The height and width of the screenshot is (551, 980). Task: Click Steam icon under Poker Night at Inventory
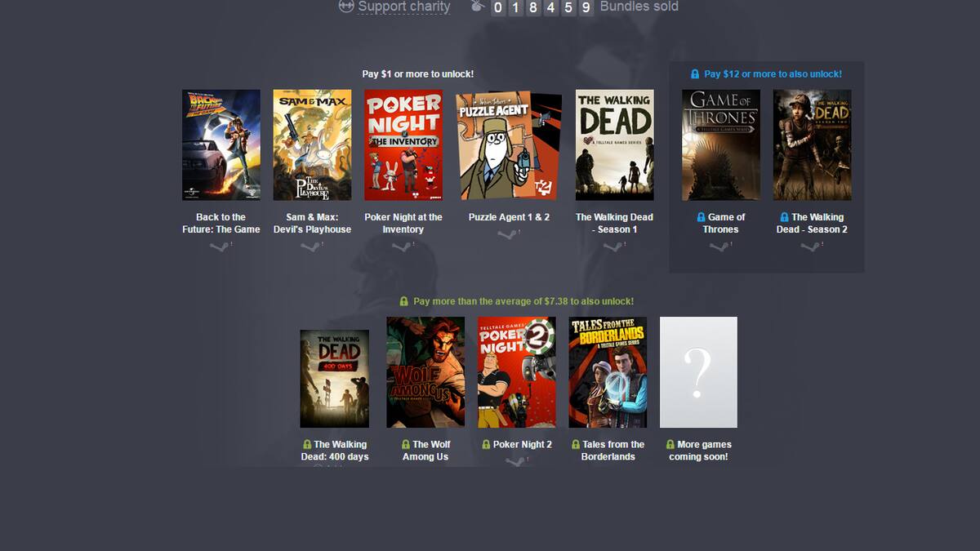tap(402, 247)
